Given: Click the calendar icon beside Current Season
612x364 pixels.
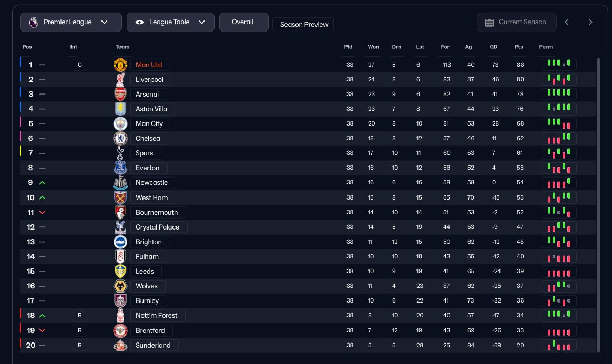Looking at the screenshot, I should click(489, 22).
